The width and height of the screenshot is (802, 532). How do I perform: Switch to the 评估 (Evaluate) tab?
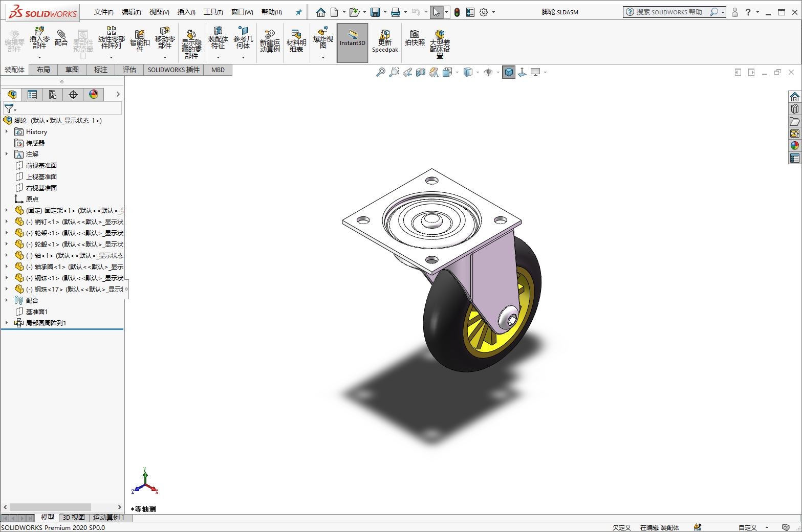(x=129, y=70)
